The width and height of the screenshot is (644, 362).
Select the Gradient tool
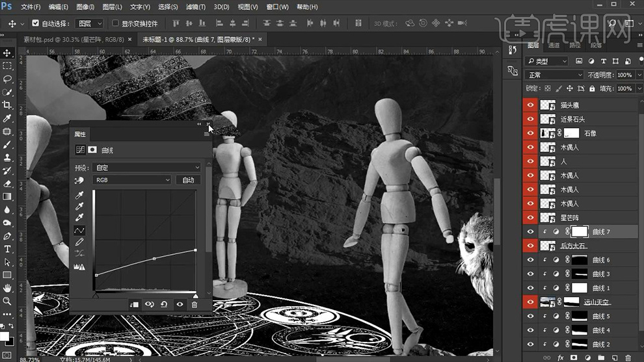click(7, 196)
